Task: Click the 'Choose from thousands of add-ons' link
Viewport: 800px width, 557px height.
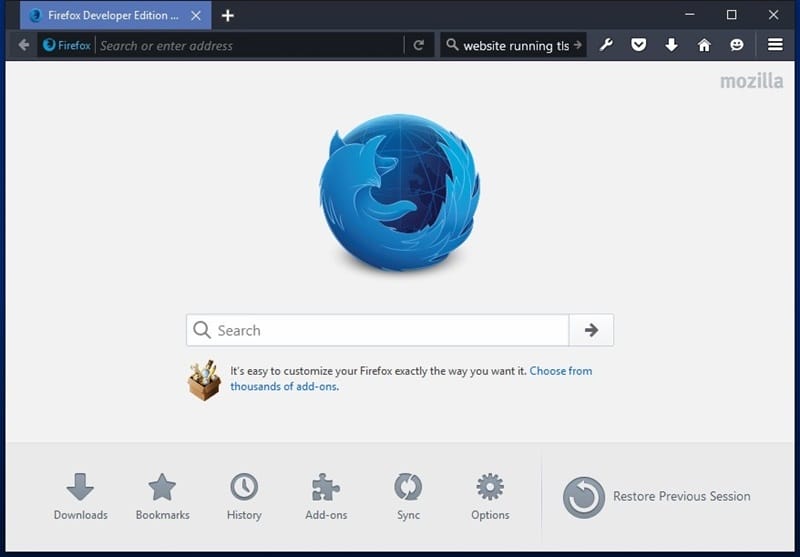Action: click(x=560, y=371)
